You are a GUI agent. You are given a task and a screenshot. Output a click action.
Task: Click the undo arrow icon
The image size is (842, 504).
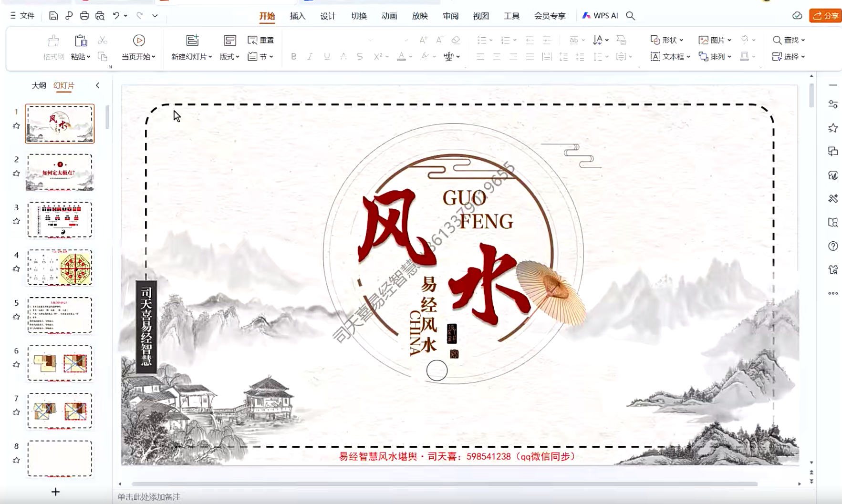[116, 16]
